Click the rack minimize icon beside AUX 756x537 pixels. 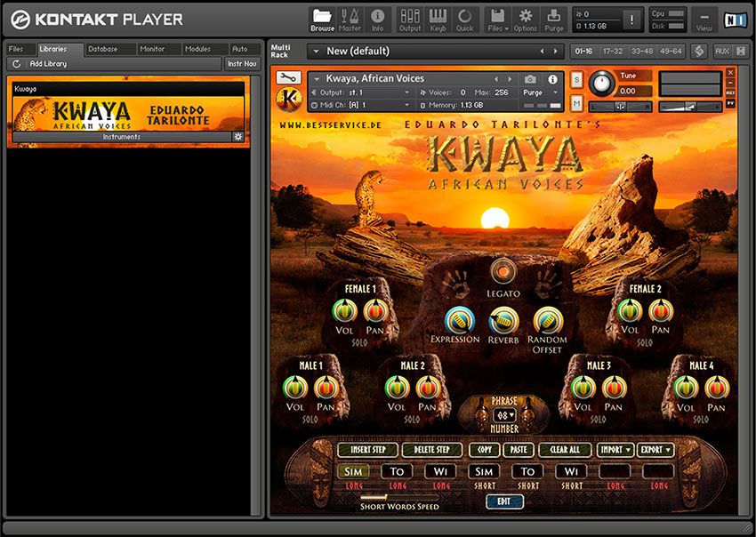741,51
